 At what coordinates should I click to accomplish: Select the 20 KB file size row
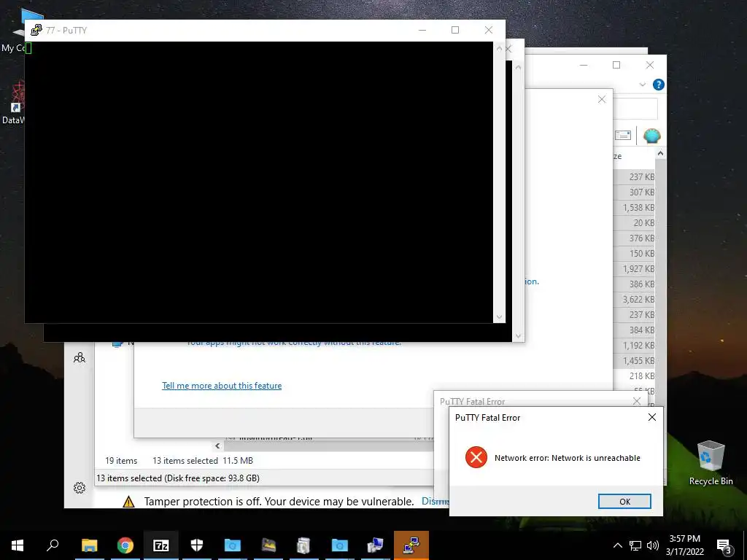pyautogui.click(x=634, y=222)
